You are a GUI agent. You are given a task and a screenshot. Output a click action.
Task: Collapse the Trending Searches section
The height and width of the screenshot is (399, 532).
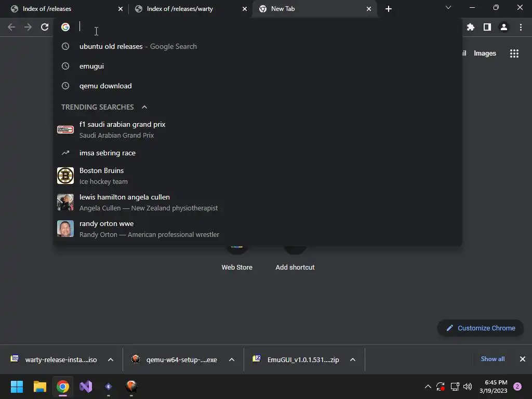(x=144, y=107)
